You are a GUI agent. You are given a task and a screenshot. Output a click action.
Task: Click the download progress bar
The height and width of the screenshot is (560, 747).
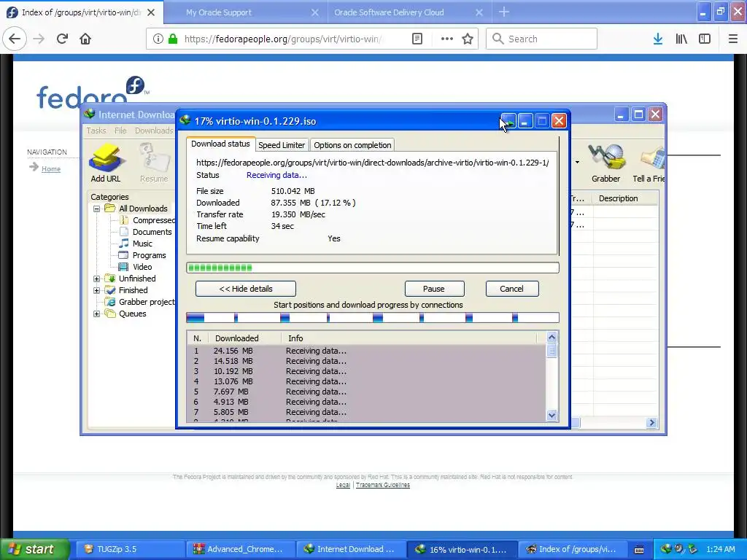373,268
